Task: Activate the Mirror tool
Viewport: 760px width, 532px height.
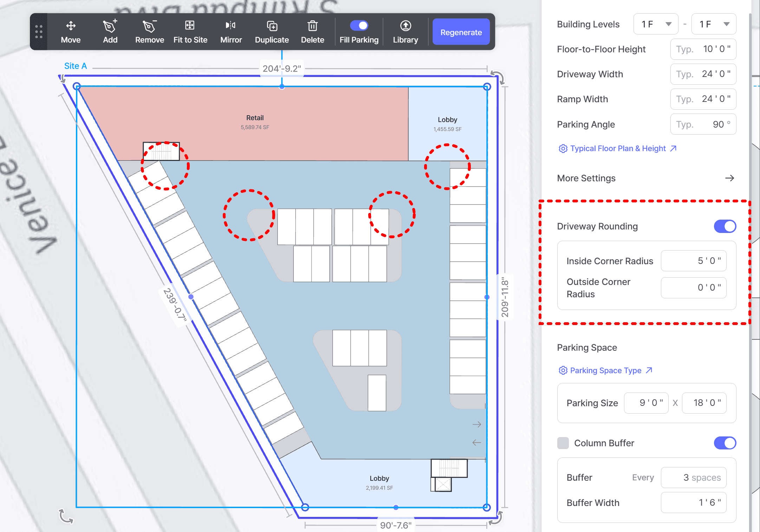Action: click(x=231, y=32)
